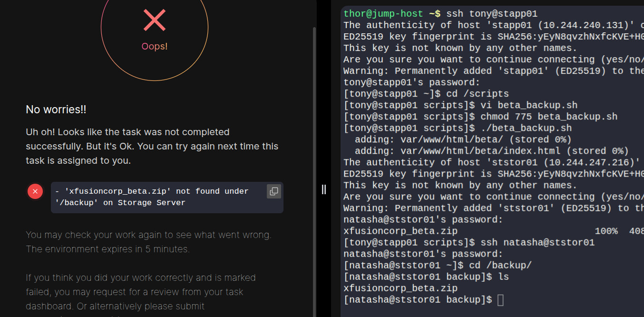Image resolution: width=644 pixels, height=317 pixels.
Task: Click the "task was not completed" paragraph
Action: [x=152, y=146]
